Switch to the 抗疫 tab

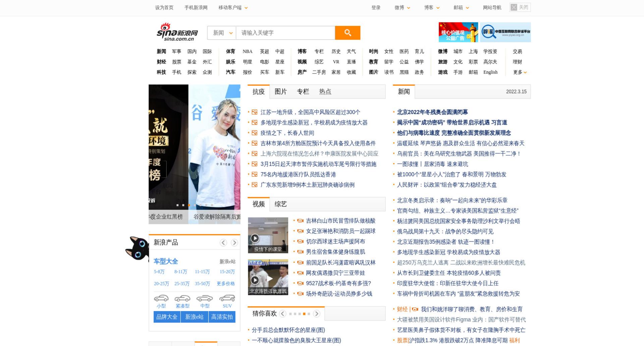point(259,92)
